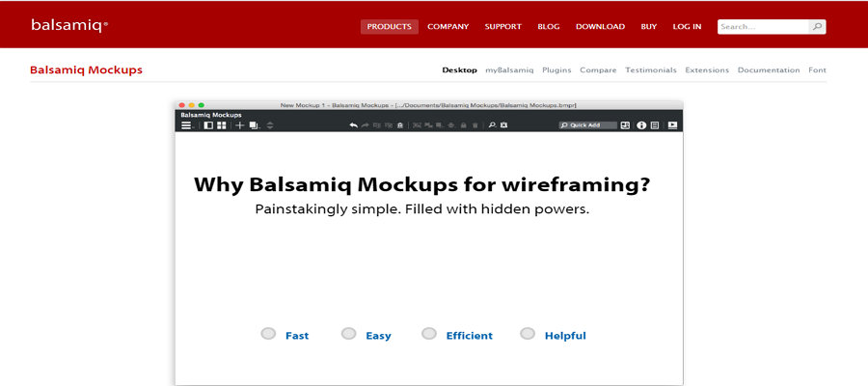Image resolution: width=868 pixels, height=386 pixels.
Task: Click the undo arrow icon
Action: coord(353,125)
